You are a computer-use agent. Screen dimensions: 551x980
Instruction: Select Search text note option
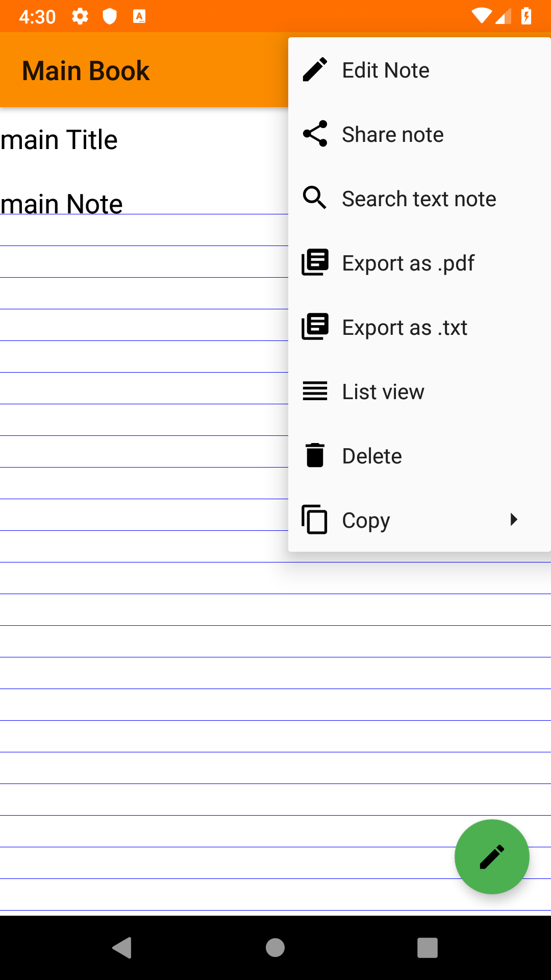pos(419,199)
